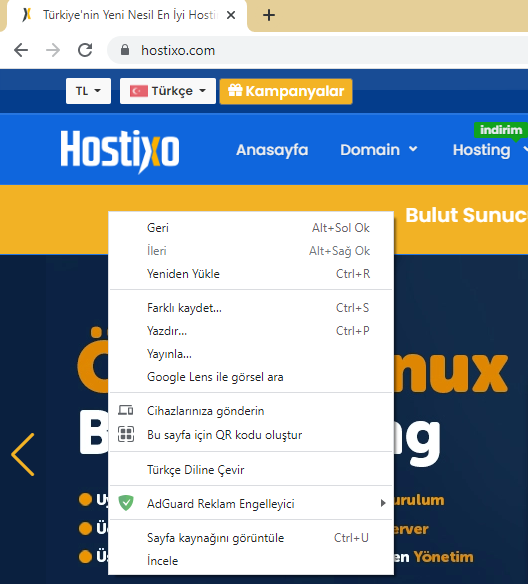Select Yayınla... menu entry

[251, 354]
